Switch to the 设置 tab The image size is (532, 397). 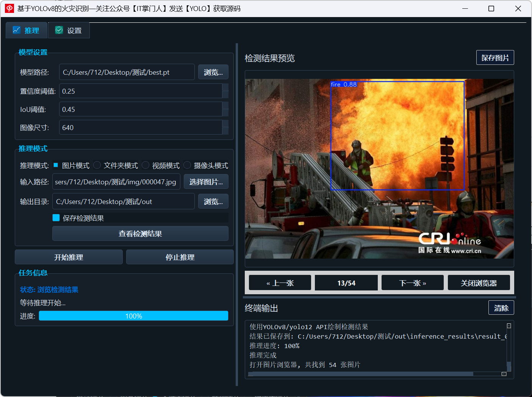[x=69, y=30]
